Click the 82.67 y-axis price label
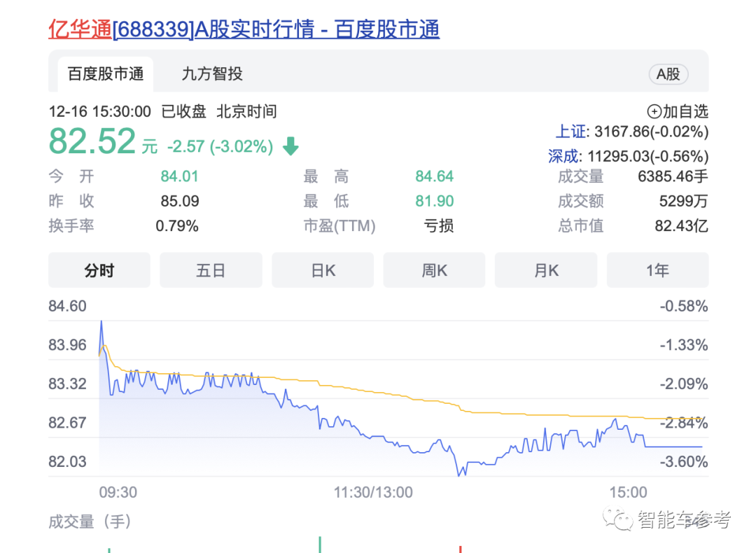Image resolution: width=756 pixels, height=553 pixels. pyautogui.click(x=67, y=423)
